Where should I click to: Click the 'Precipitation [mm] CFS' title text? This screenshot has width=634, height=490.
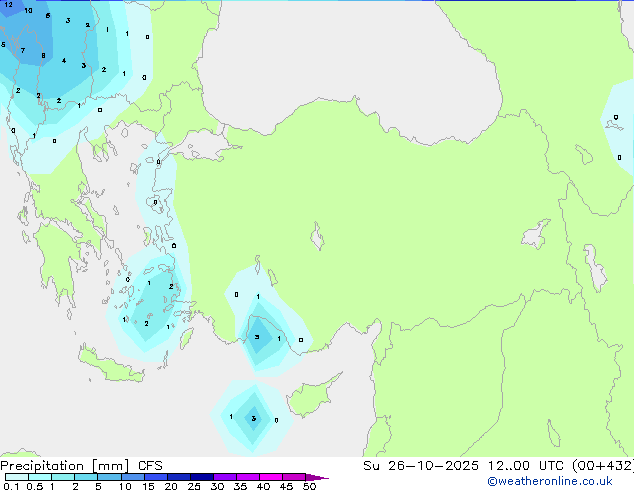[81, 466]
